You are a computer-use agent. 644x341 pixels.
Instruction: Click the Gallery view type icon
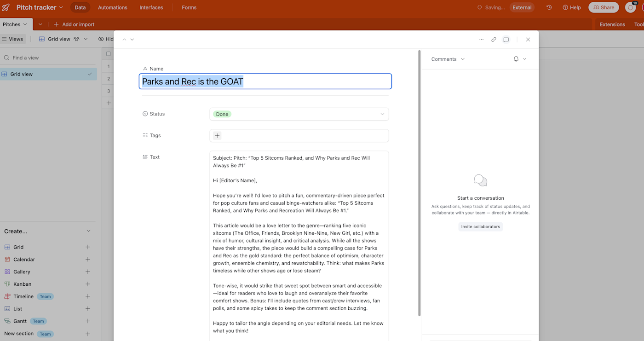point(7,272)
